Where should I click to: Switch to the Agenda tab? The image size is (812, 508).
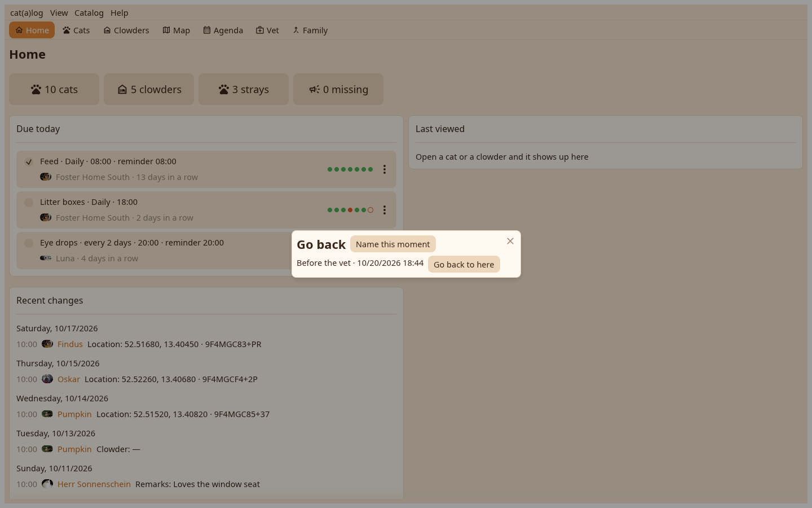[x=223, y=30]
